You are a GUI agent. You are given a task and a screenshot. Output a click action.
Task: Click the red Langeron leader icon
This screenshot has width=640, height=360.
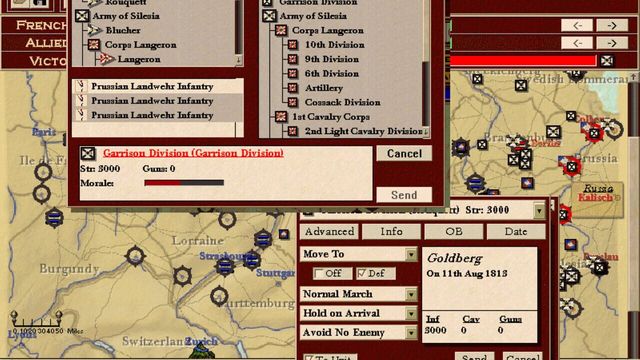107,59
